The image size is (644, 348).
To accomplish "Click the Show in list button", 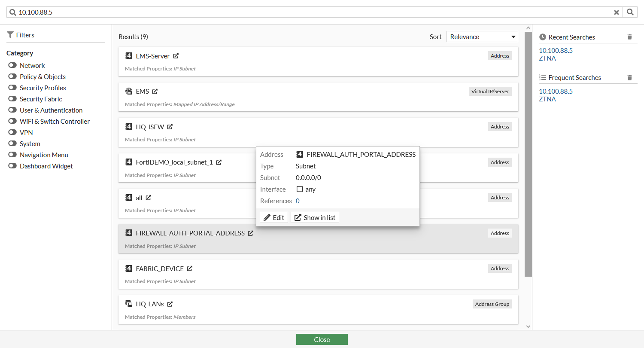I will coord(315,217).
